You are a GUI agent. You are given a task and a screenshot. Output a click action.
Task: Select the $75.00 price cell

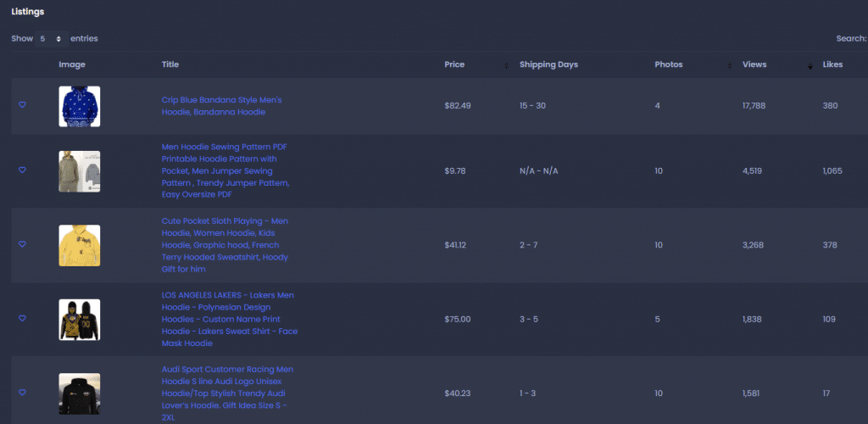coord(457,320)
